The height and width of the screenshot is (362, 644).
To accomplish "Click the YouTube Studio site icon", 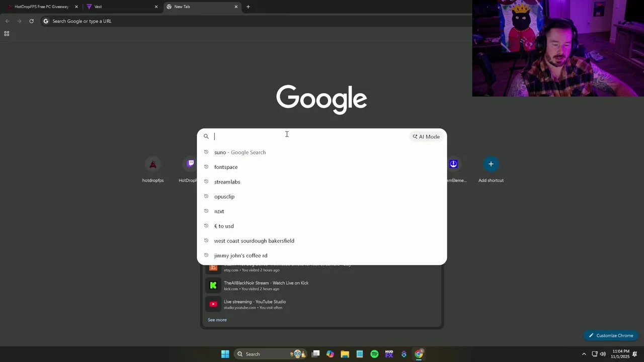I will tap(213, 304).
